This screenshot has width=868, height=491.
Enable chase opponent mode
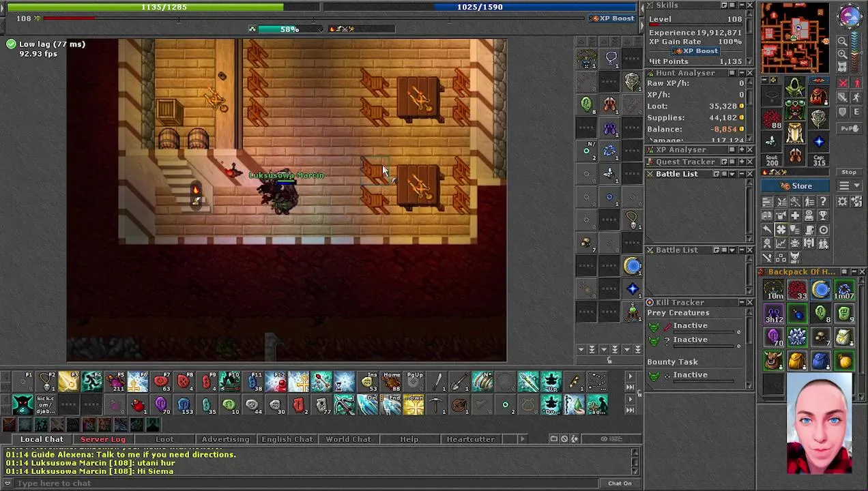pyautogui.click(x=857, y=97)
